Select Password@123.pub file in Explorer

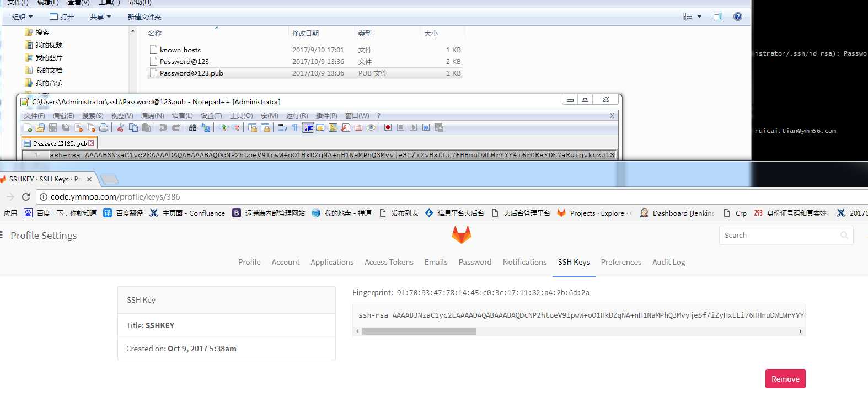click(305, 73)
